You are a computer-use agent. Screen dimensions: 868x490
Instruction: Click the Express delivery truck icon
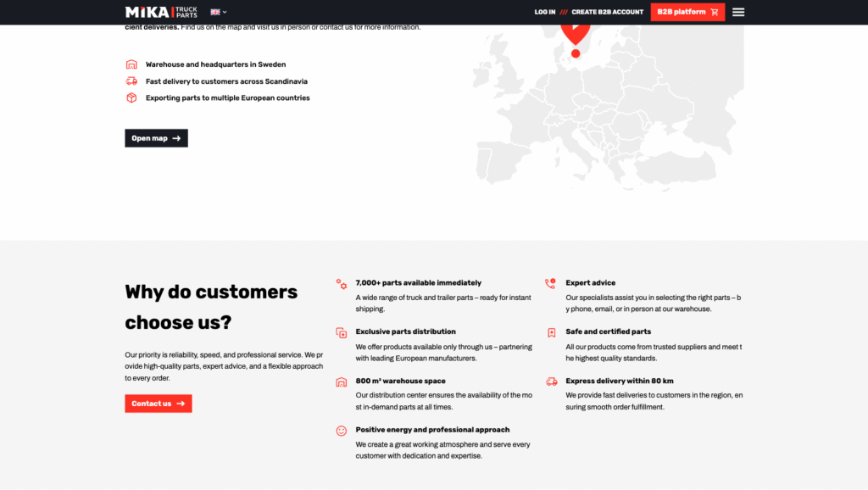[552, 381]
